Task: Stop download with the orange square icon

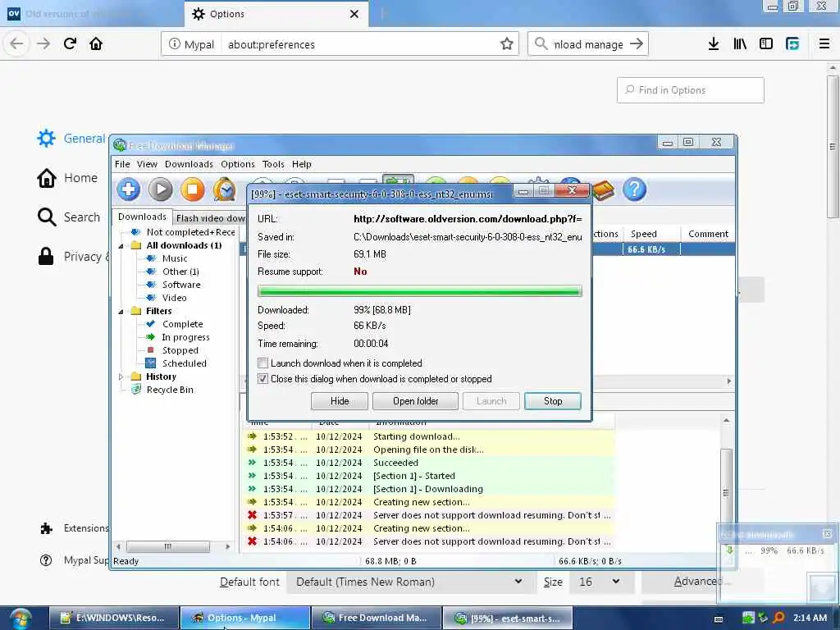Action: [192, 189]
